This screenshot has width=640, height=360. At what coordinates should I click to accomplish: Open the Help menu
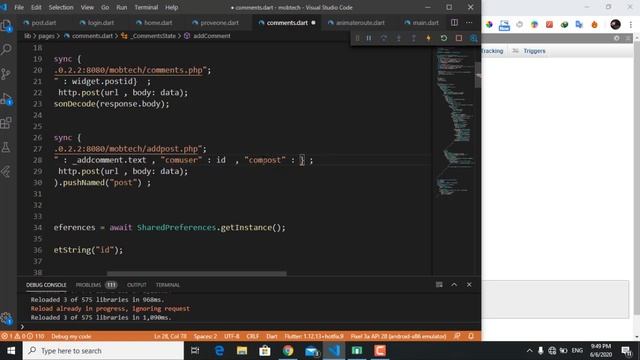(x=171, y=7)
